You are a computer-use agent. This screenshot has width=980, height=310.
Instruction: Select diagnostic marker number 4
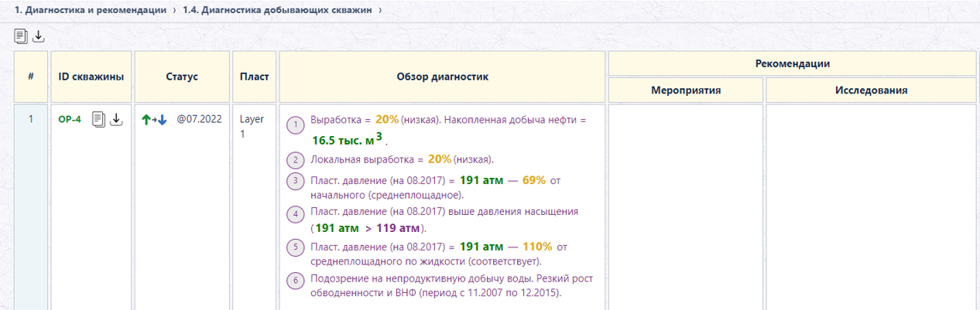click(295, 214)
